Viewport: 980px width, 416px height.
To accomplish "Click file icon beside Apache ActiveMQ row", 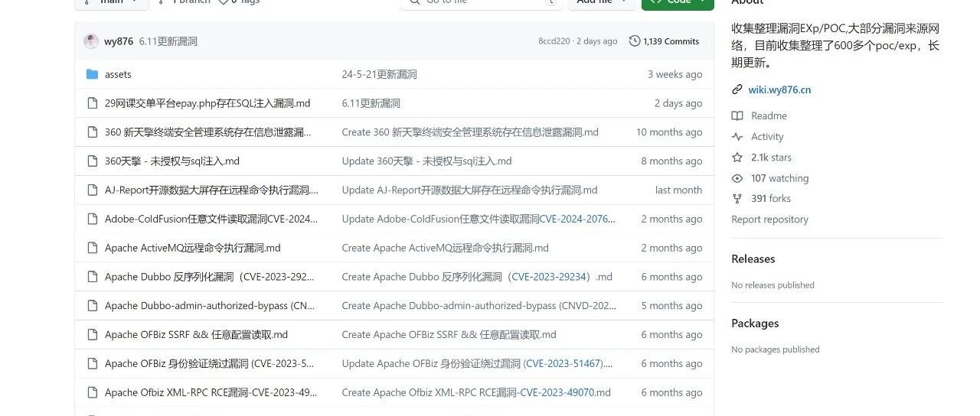I will (x=93, y=248).
